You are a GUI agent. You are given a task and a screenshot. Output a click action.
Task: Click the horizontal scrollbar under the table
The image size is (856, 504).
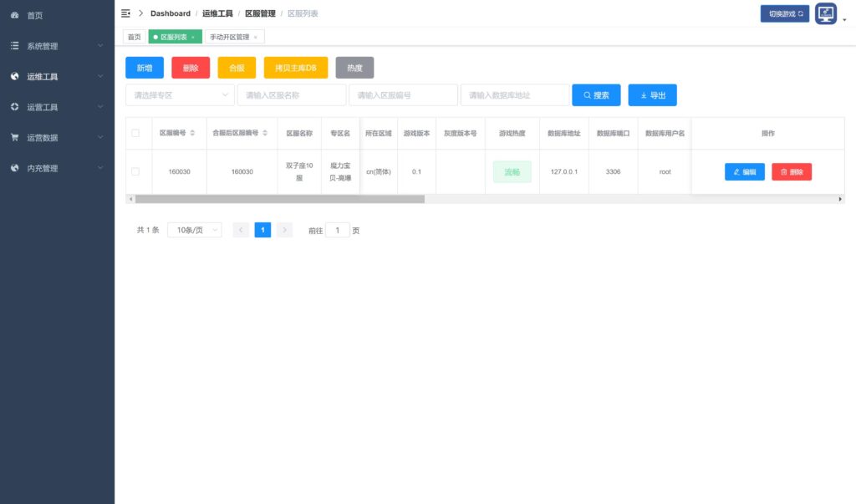(x=280, y=199)
